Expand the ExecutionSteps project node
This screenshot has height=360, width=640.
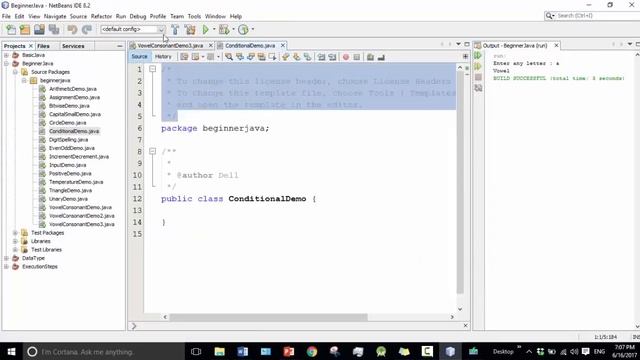click(x=6, y=267)
